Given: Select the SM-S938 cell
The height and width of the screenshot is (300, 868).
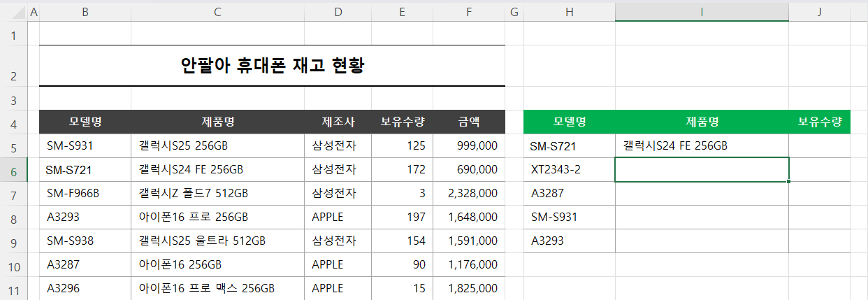Looking at the screenshot, I should (85, 241).
